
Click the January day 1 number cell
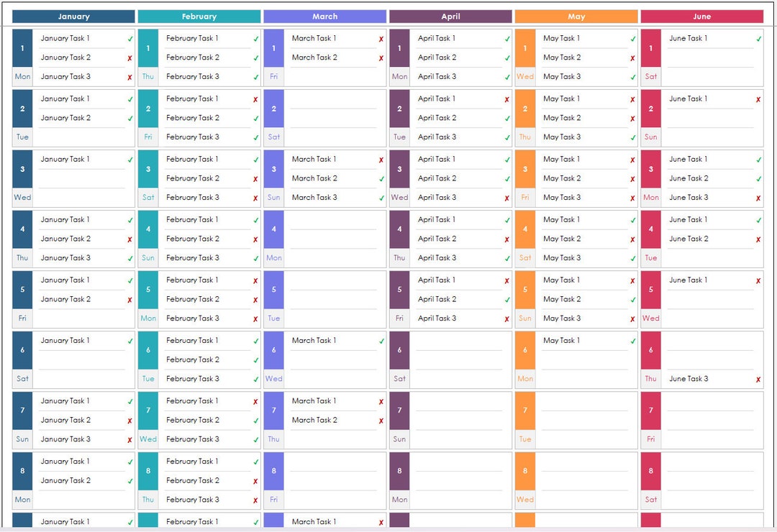click(x=22, y=48)
